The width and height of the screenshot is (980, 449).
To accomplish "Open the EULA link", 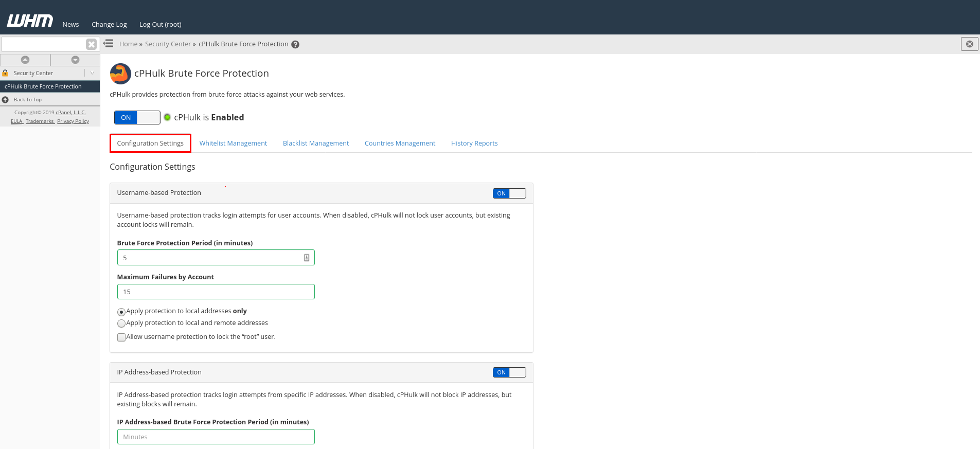I will coord(17,121).
